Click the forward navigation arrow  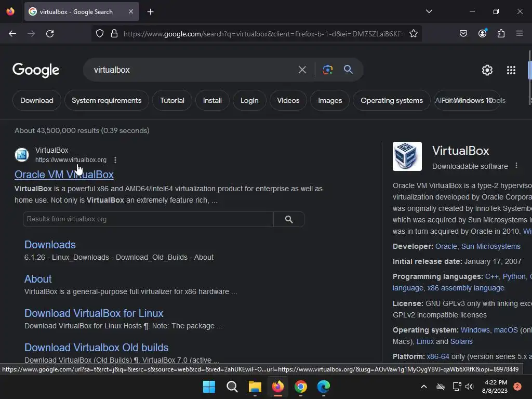(x=31, y=34)
